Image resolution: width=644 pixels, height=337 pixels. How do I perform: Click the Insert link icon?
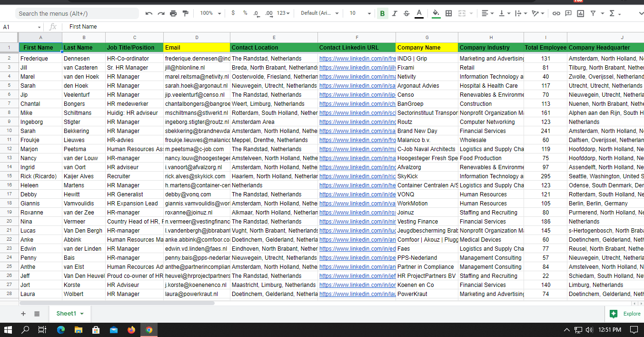(556, 13)
